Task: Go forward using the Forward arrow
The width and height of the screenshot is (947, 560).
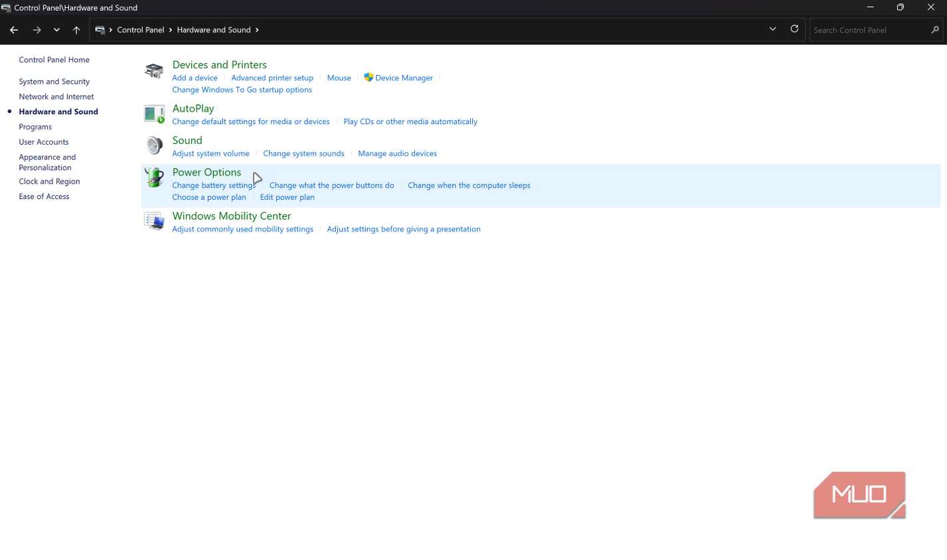Action: pos(37,30)
